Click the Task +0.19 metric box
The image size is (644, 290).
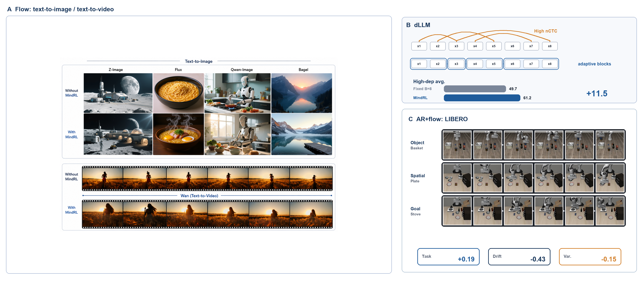coord(448,257)
